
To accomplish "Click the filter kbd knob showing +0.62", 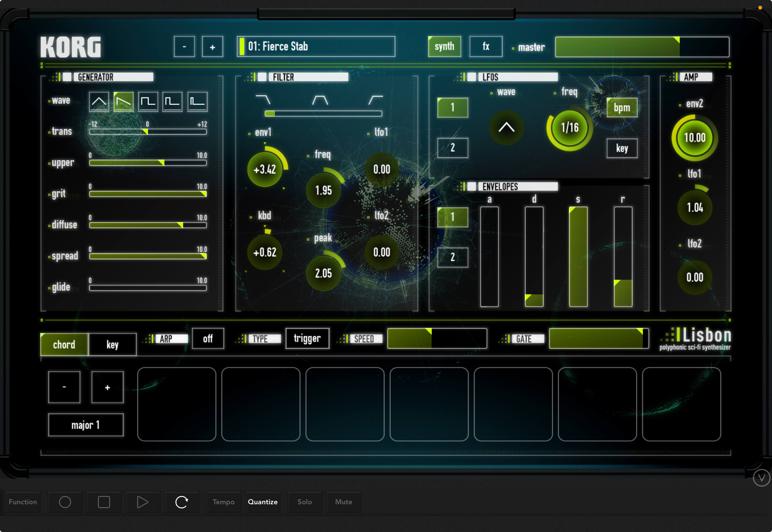I will [265, 252].
